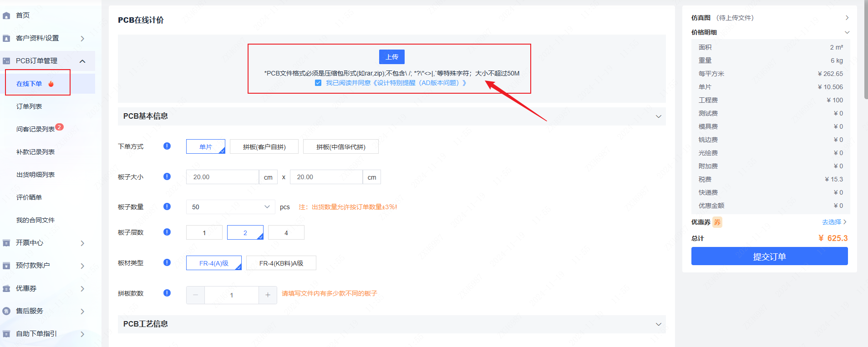Expand the 客户资料/设置 menu chevron
This screenshot has width=868, height=347.
(x=82, y=39)
